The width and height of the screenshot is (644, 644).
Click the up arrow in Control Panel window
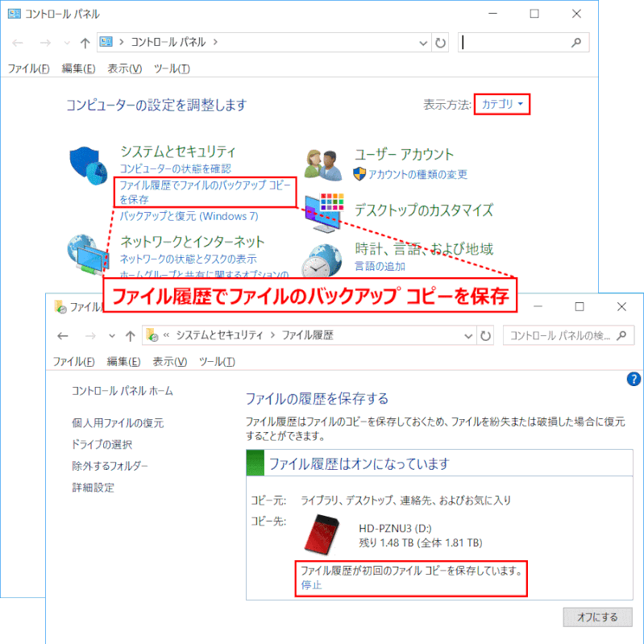click(85, 43)
